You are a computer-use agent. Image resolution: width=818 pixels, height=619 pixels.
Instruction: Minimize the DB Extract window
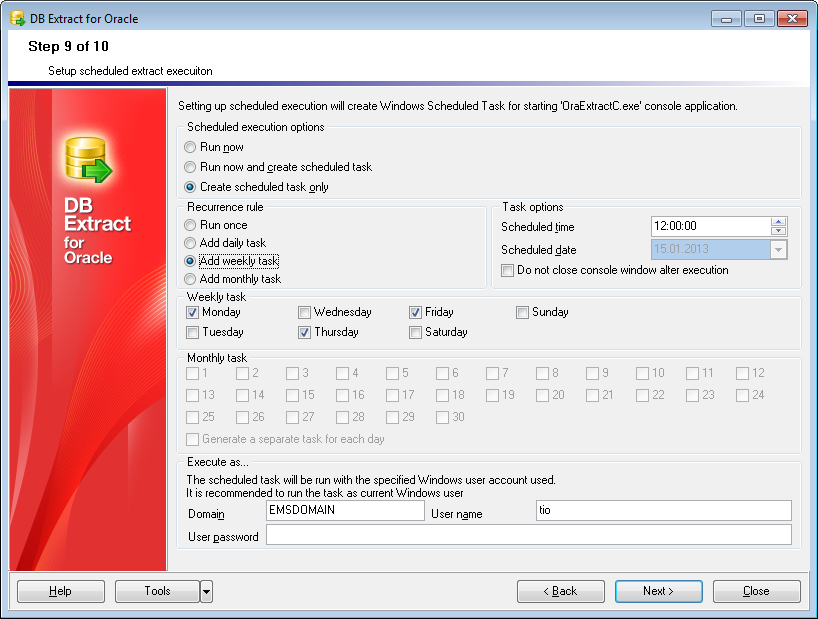[x=726, y=19]
